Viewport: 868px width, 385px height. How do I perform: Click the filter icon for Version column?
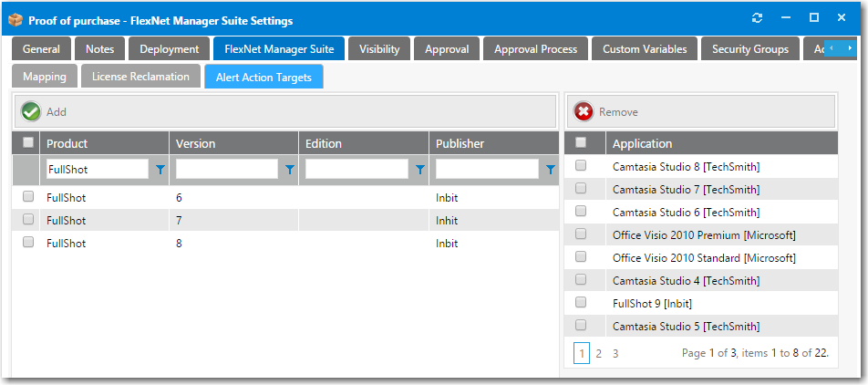pyautogui.click(x=290, y=170)
